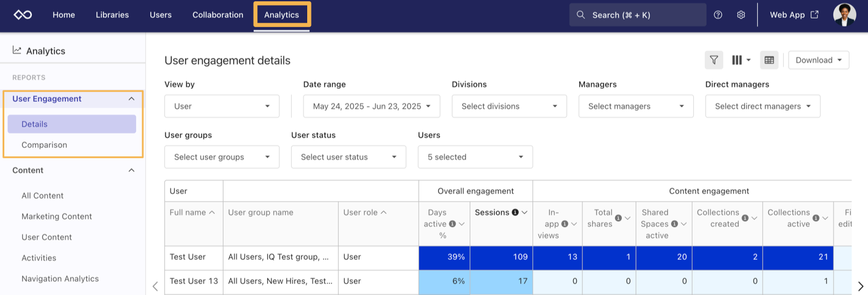
Task: Toggle the filter funnel icon
Action: 713,60
